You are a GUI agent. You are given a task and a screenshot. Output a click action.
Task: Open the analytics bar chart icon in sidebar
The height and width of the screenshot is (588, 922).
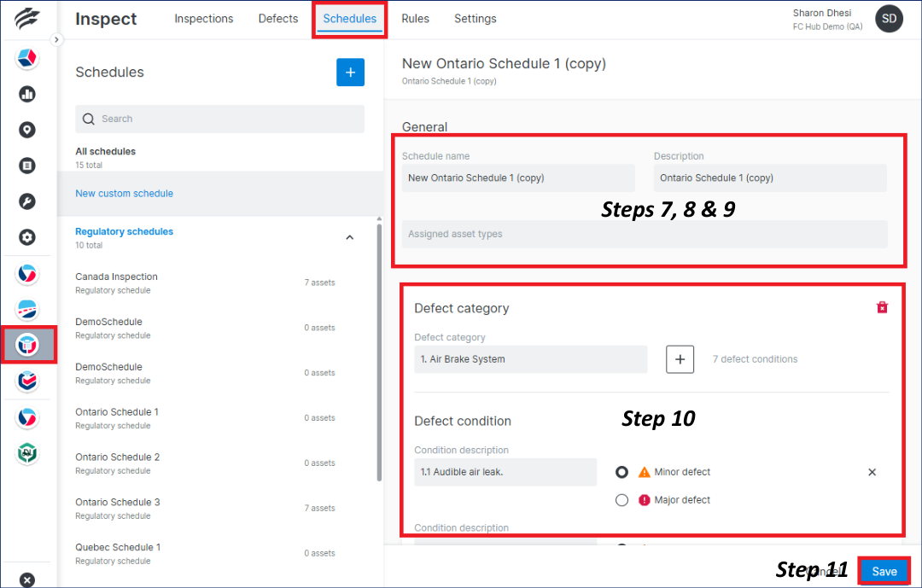(27, 94)
